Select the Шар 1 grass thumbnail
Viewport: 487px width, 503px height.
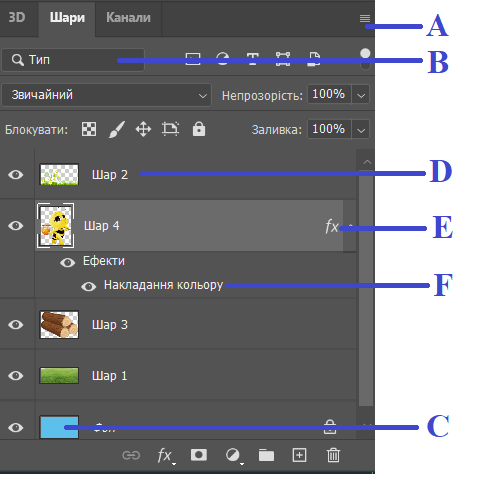[x=59, y=375]
